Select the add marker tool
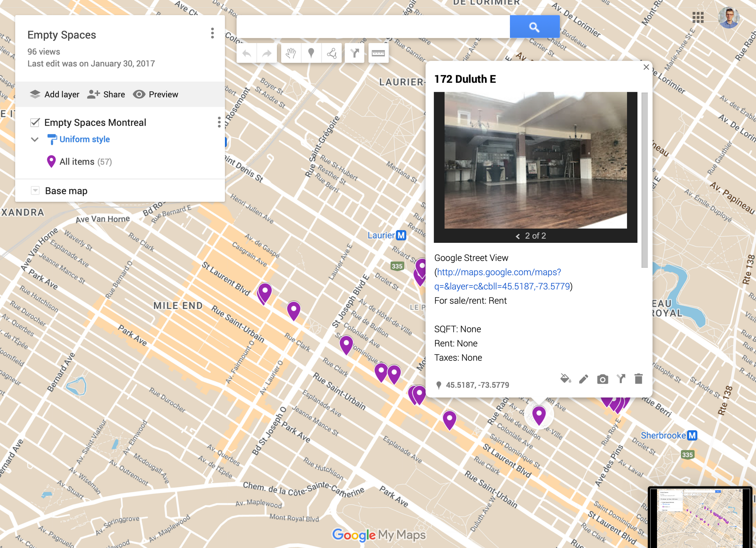The height and width of the screenshot is (548, 756). (x=311, y=53)
